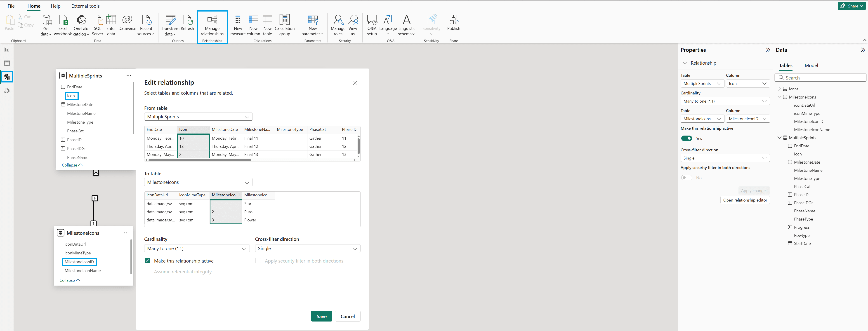Open the Help ribbon tab
The width and height of the screenshot is (868, 331).
56,6
